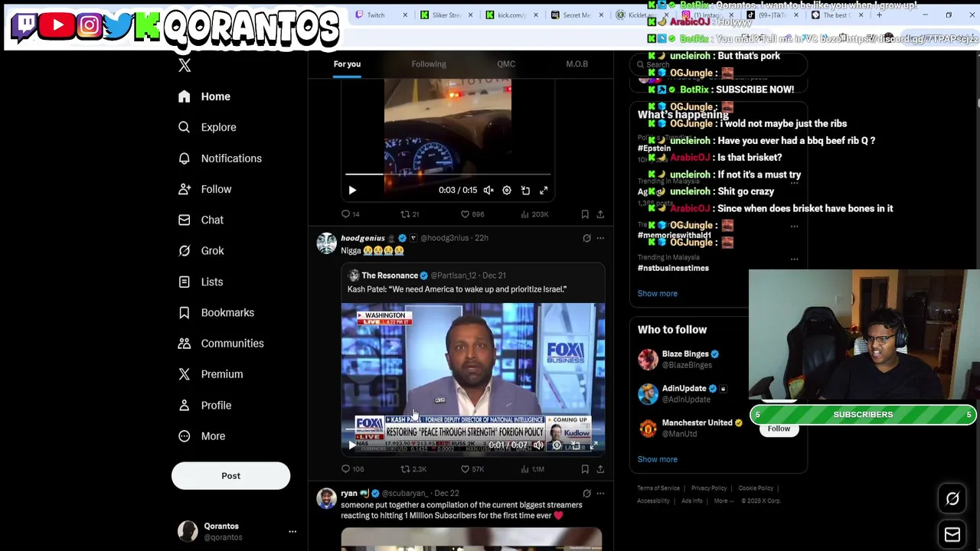Bookmark the car video post
Image resolution: width=980 pixels, height=551 pixels.
(x=585, y=214)
